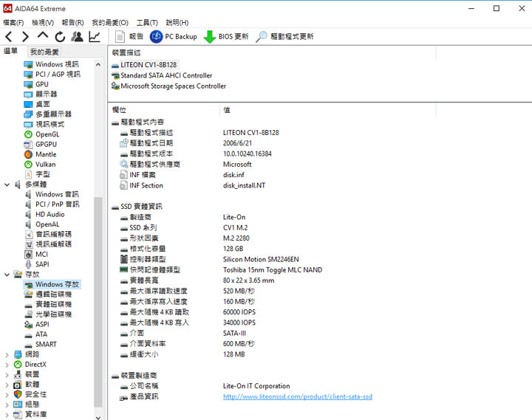This screenshot has width=532, height=420.
Task: Select the GPGPU tree item
Action: (46, 145)
